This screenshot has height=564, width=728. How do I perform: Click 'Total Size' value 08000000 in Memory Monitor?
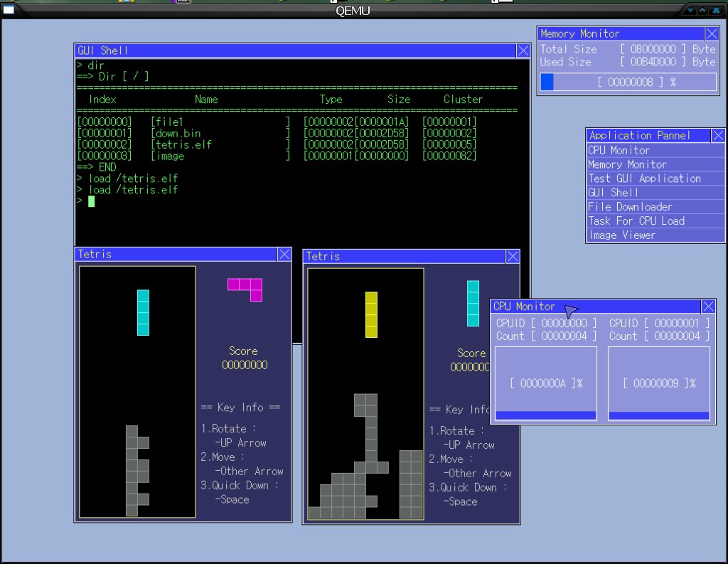[x=653, y=49]
